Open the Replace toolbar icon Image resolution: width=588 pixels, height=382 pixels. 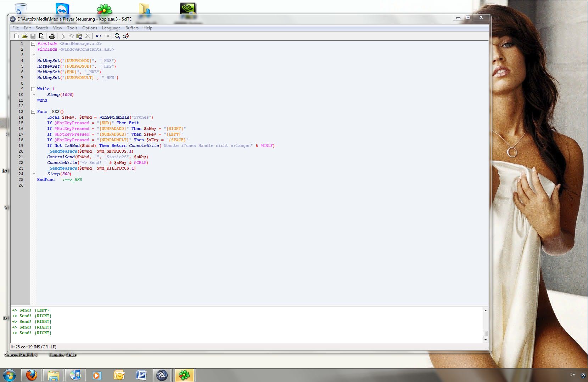click(126, 36)
